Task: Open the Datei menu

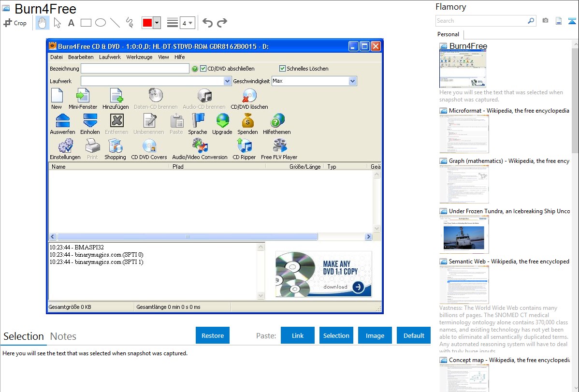Action: 57,57
